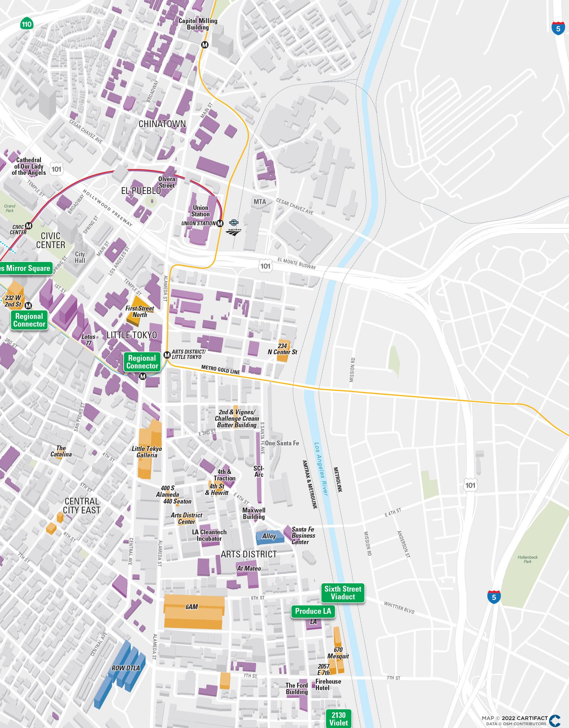Screen dimensions: 569x728
Task: Click the 234 N Center St label
Action: click(283, 349)
